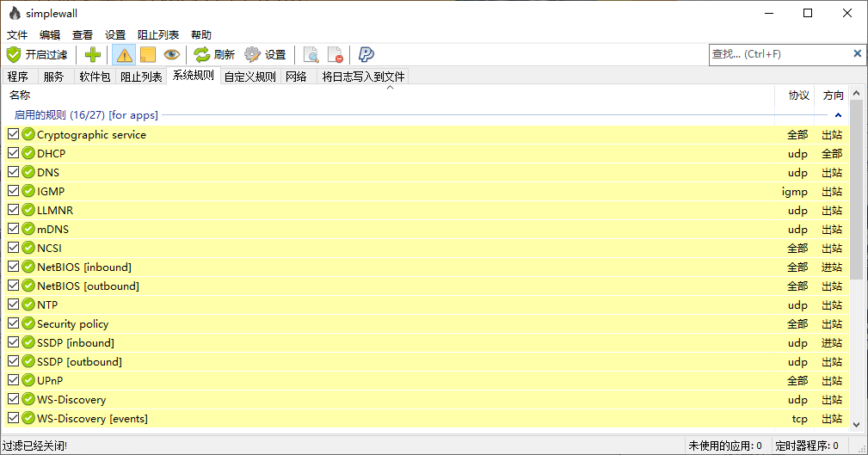Disable the NTP rule checkbox
The width and height of the screenshot is (868, 455).
tap(13, 305)
